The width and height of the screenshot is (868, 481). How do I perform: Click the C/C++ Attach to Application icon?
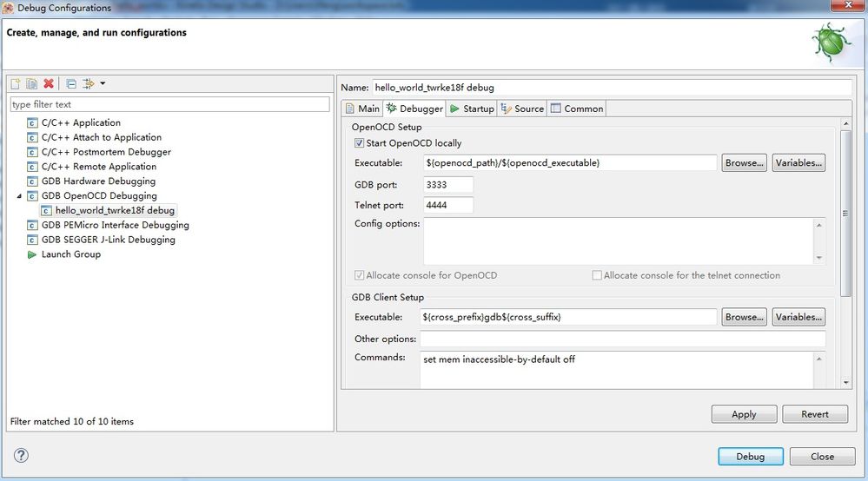tap(32, 137)
